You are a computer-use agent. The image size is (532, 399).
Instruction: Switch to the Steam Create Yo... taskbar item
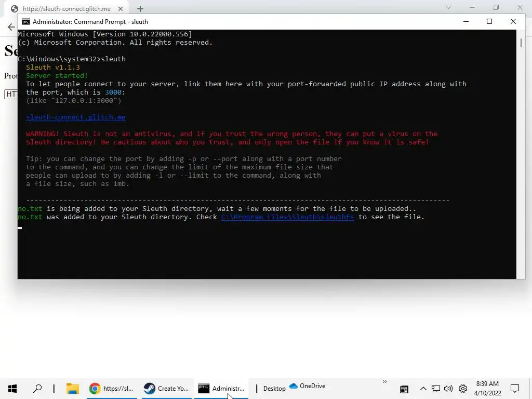tap(166, 389)
